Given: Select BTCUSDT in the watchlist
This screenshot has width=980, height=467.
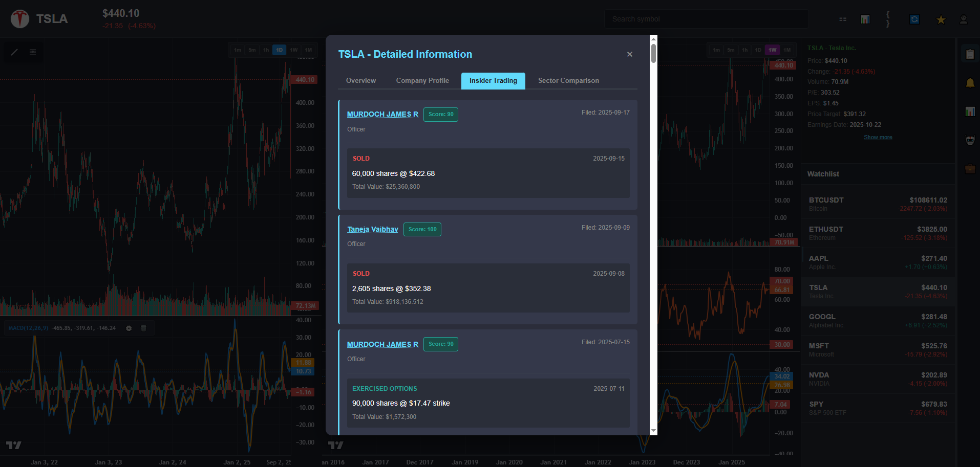Looking at the screenshot, I should 878,204.
